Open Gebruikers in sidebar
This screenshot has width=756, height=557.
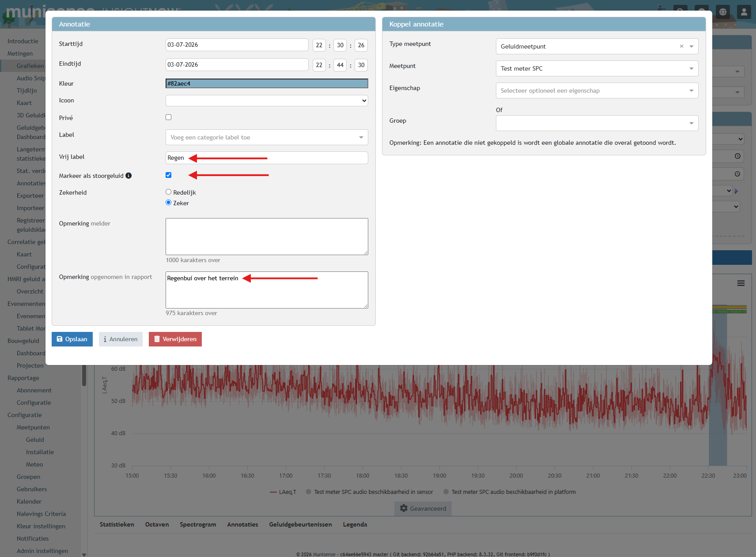click(32, 489)
